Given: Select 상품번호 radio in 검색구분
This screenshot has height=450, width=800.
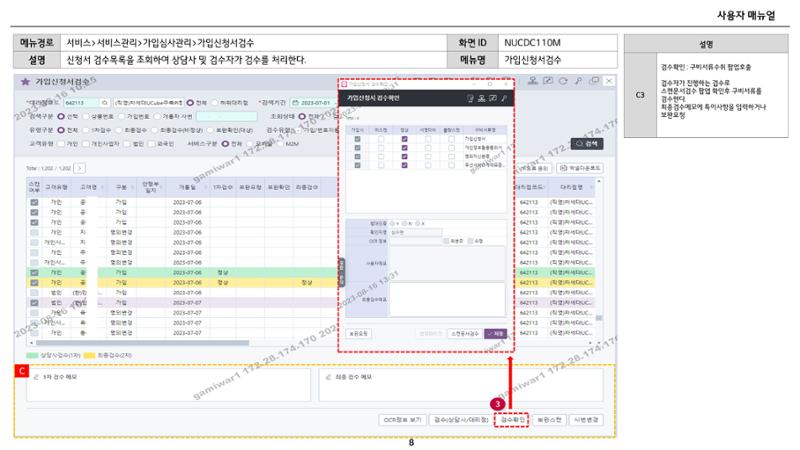Looking at the screenshot, I should (86, 116).
